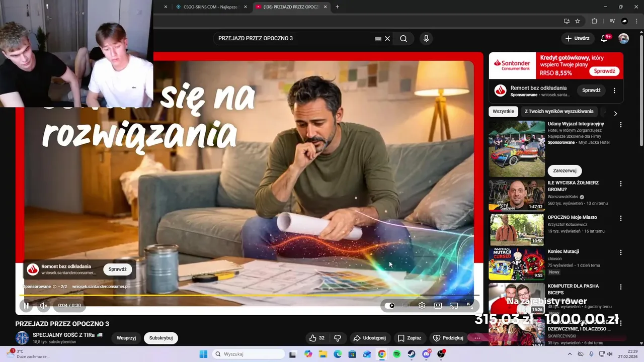Bookmark this page with the star

pos(578,21)
